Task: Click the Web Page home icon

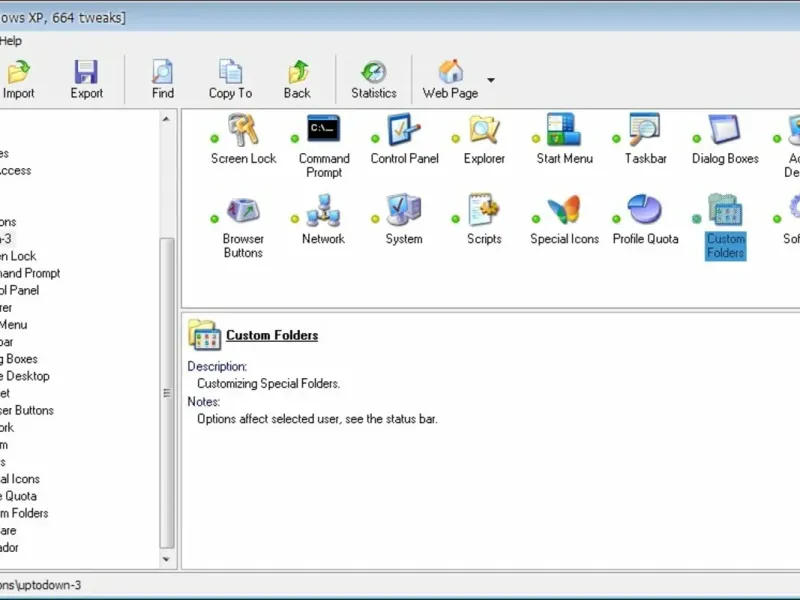Action: pos(451,72)
